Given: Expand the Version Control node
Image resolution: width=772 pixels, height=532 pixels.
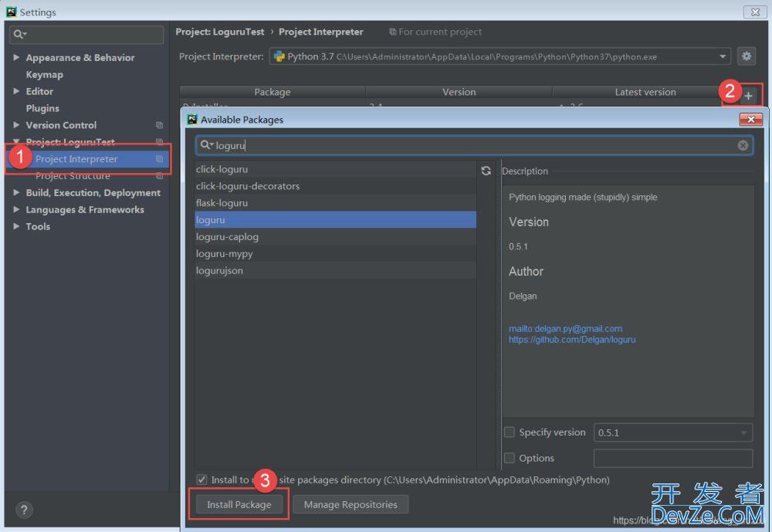Looking at the screenshot, I should [16, 125].
